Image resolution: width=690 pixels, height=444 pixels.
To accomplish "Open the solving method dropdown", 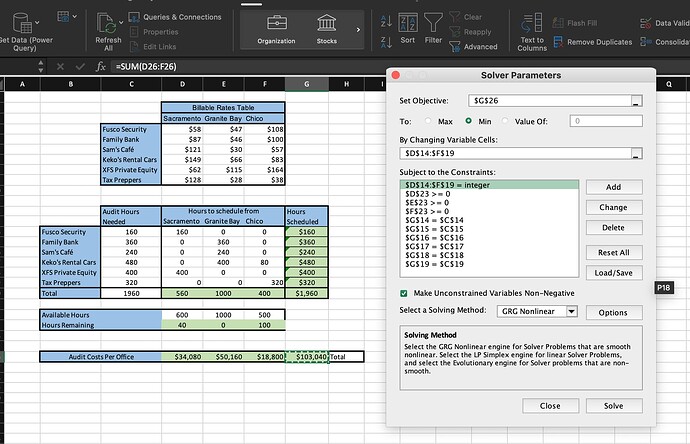I will click(x=571, y=311).
